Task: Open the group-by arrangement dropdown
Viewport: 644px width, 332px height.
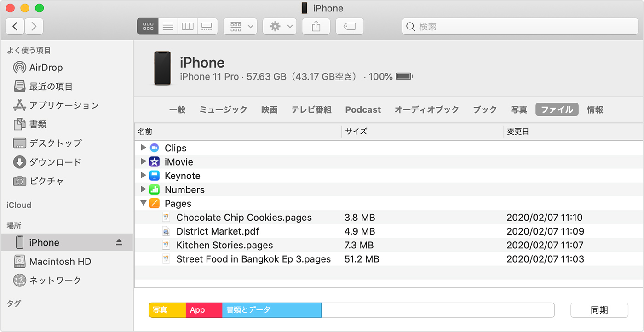Action: click(x=240, y=26)
